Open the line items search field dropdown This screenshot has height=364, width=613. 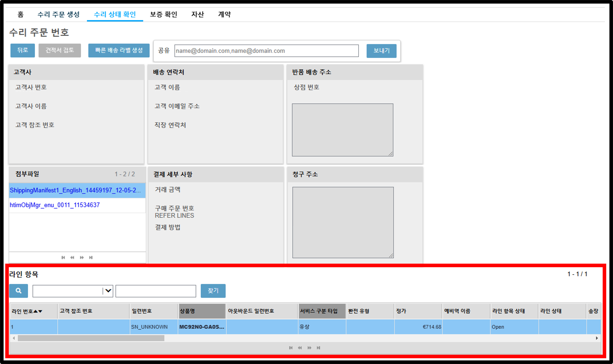coord(108,291)
